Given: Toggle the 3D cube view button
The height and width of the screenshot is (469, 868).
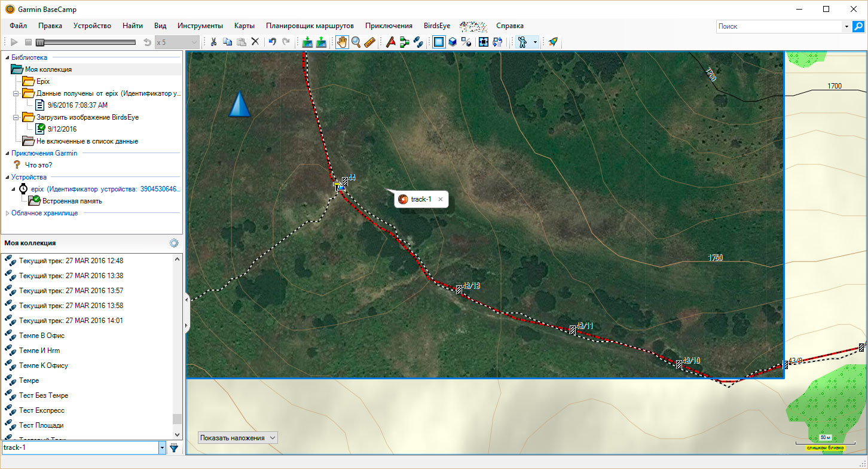Looking at the screenshot, I should pyautogui.click(x=453, y=42).
